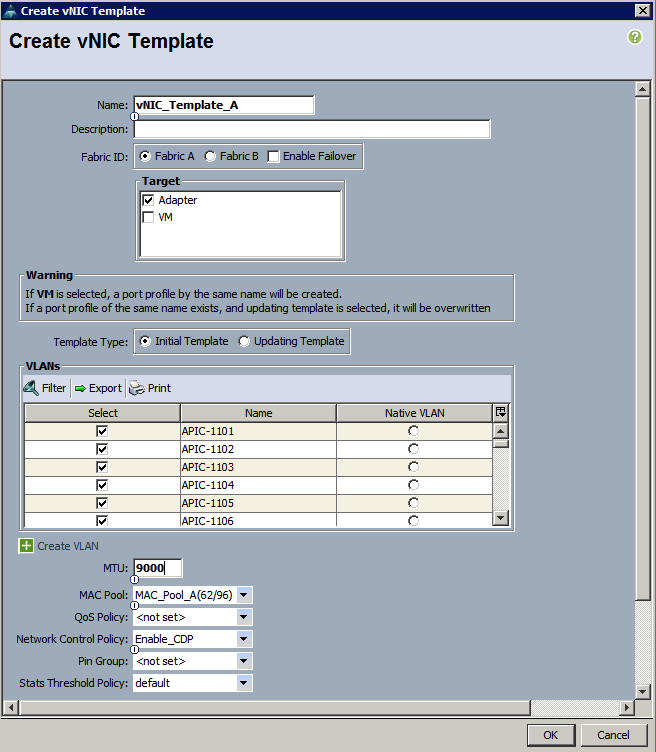The image size is (656, 752).
Task: Click the OK button
Action: tap(551, 735)
